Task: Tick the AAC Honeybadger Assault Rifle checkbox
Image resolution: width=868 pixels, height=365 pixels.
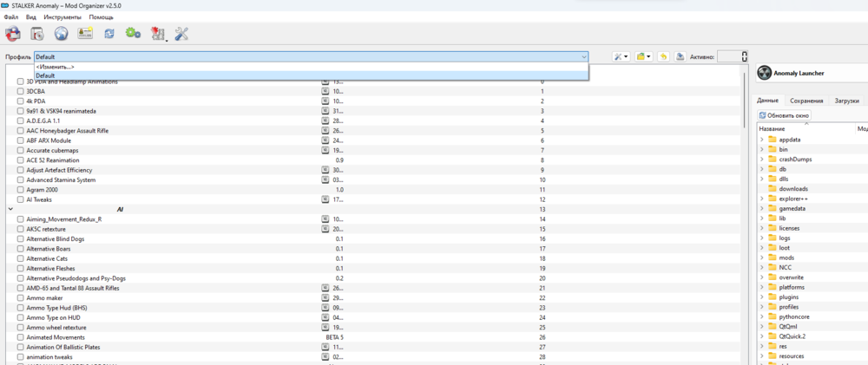Action: 21,131
